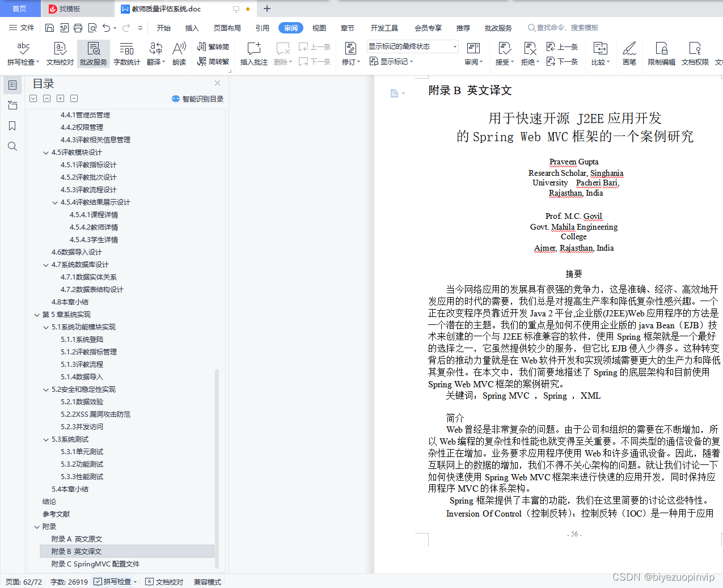Collapse the 5.3系统测试 node
Screen dimensions: 723x588
(x=46, y=439)
